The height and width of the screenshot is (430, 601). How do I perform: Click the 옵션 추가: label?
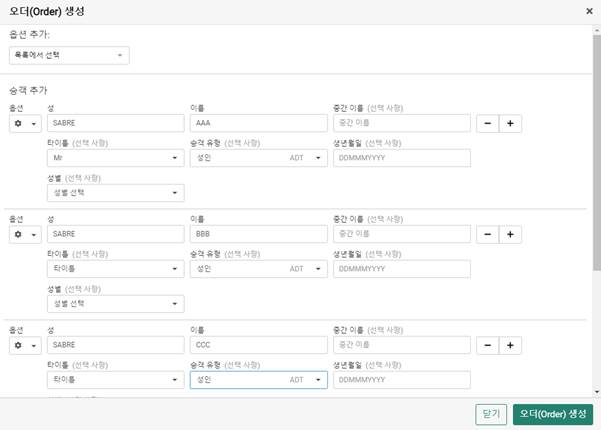(30, 34)
